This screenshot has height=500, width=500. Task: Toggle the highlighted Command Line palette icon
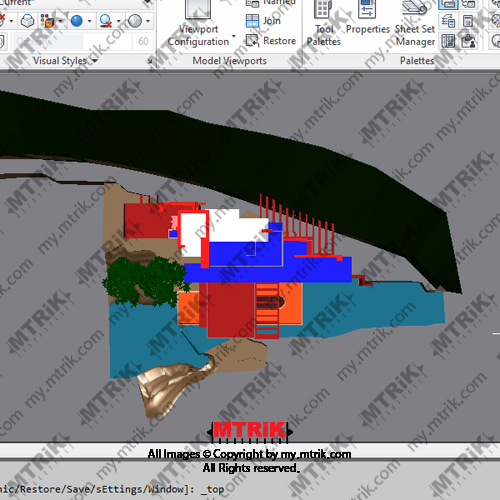(448, 5)
